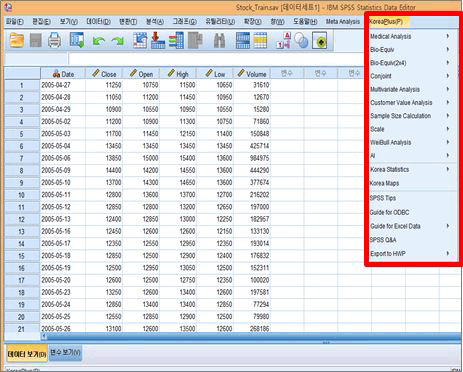
Task: Click the Open data document folder icon
Action: coord(17,40)
